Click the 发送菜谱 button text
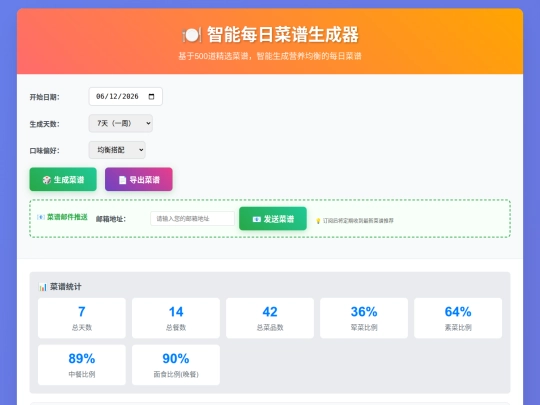 pos(279,219)
